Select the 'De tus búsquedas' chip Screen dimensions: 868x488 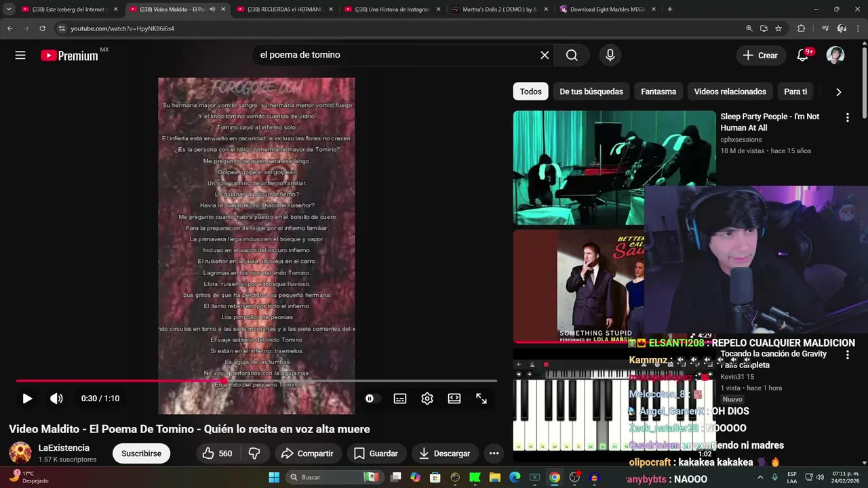[x=591, y=91]
